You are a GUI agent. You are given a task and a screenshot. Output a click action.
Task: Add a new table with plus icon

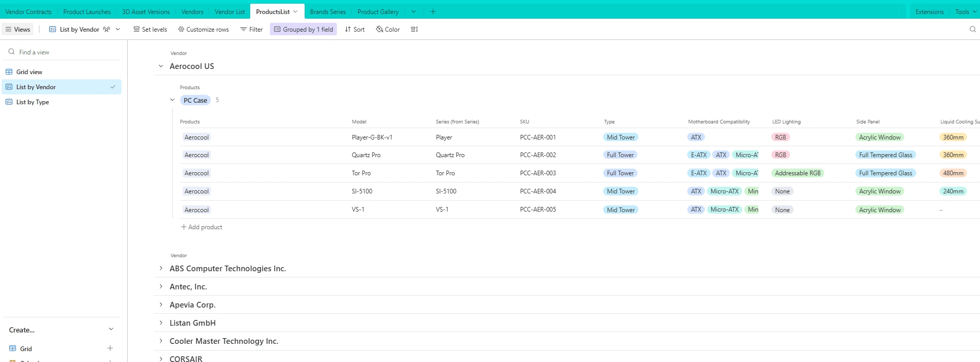[433, 11]
